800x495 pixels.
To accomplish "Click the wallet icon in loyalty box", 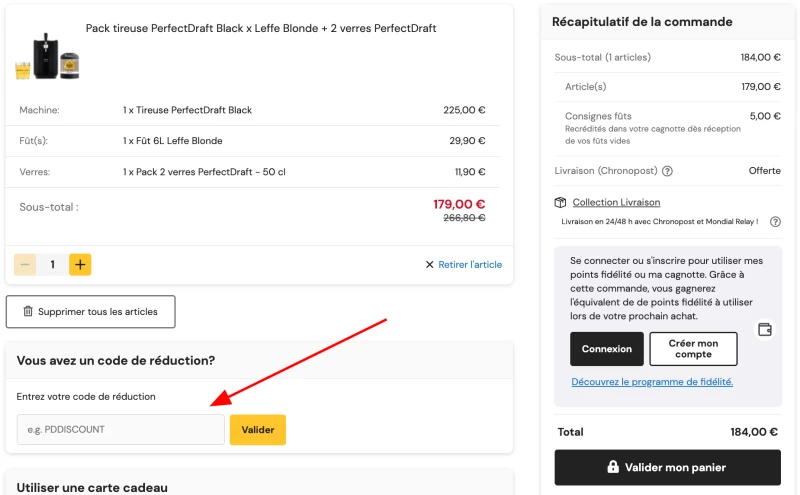I will (x=765, y=330).
